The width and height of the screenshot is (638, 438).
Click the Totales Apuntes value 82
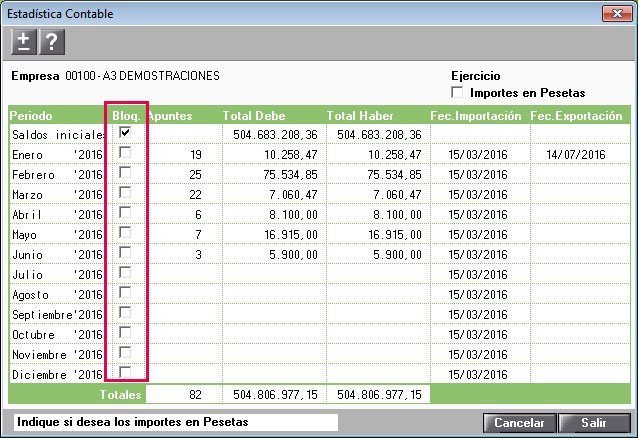coord(195,394)
